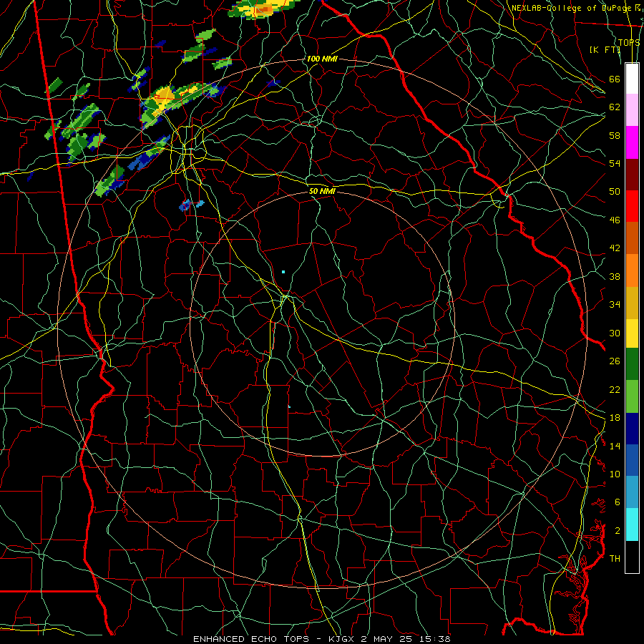Choose the dark orange legend swatch
This screenshot has height=644, width=644.
(632, 238)
